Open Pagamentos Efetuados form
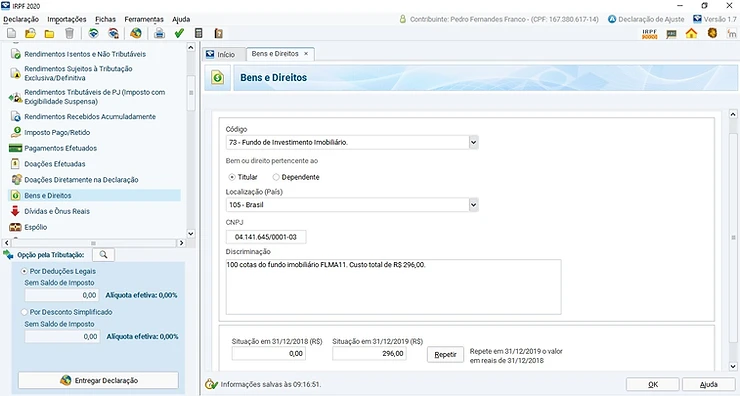This screenshot has height=396, width=740. (60, 148)
